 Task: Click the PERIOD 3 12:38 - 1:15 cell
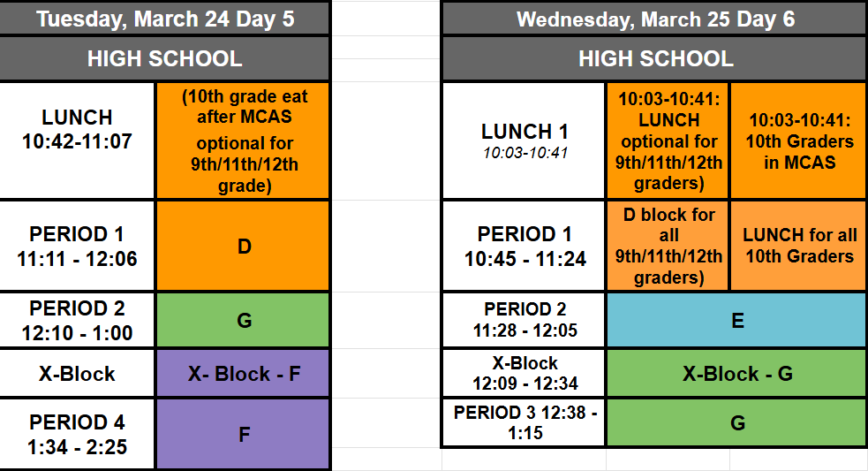click(525, 422)
